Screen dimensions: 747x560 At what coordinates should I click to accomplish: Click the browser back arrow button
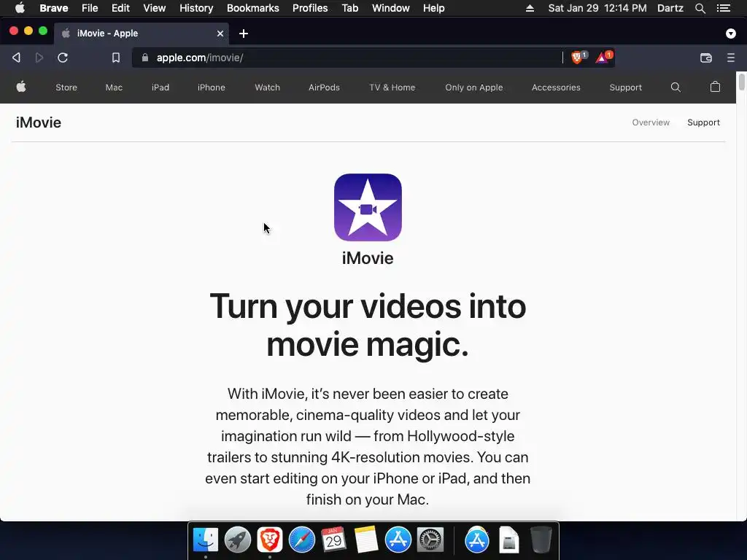pyautogui.click(x=16, y=58)
